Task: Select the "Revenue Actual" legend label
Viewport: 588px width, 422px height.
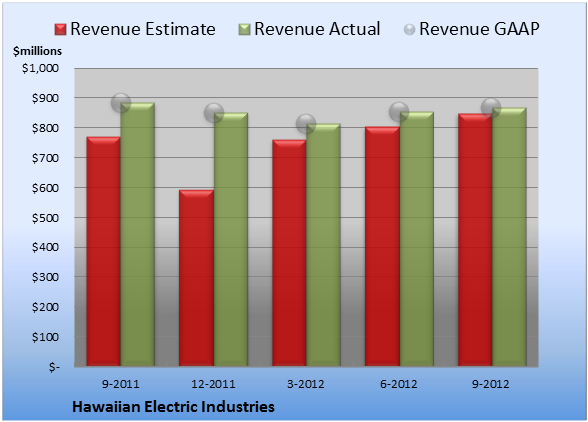Action: pyautogui.click(x=317, y=29)
